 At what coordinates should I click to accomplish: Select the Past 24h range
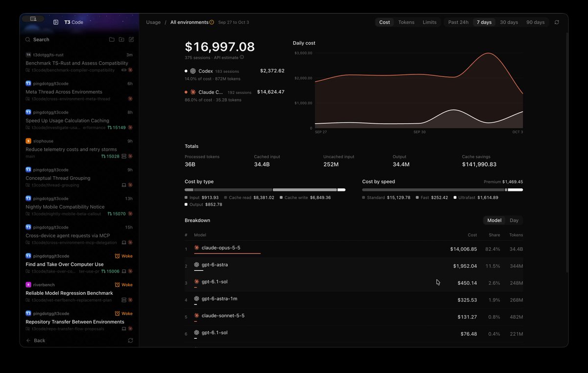coord(458,22)
